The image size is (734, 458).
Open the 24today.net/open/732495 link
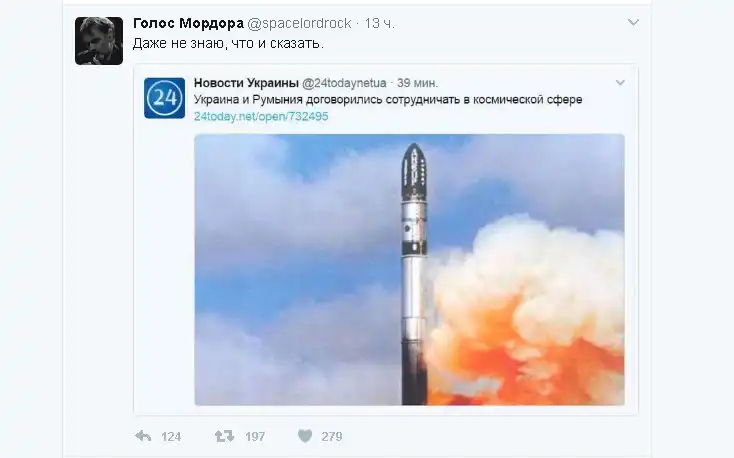261,116
